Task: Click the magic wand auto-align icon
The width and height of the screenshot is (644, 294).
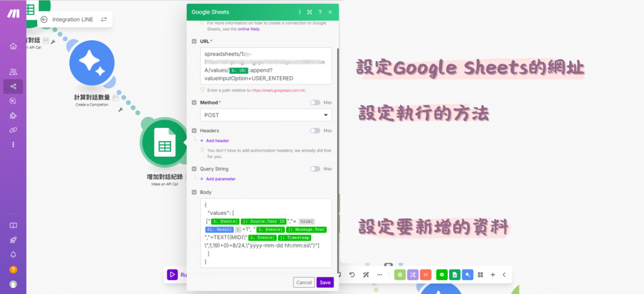Action: 366,274
